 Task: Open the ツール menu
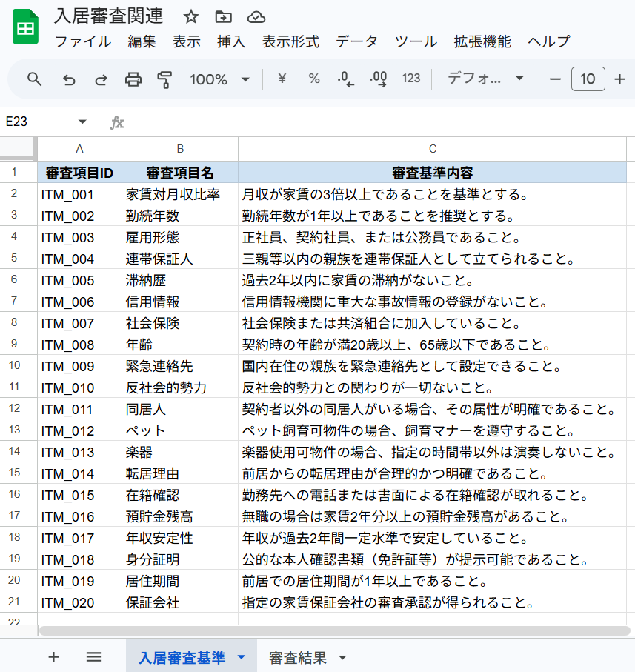(x=416, y=41)
